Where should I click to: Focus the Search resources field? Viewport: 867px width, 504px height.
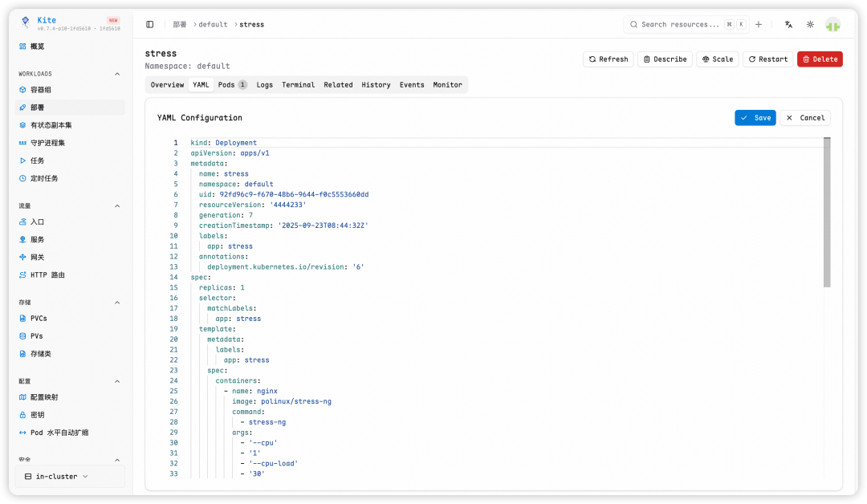(x=679, y=25)
